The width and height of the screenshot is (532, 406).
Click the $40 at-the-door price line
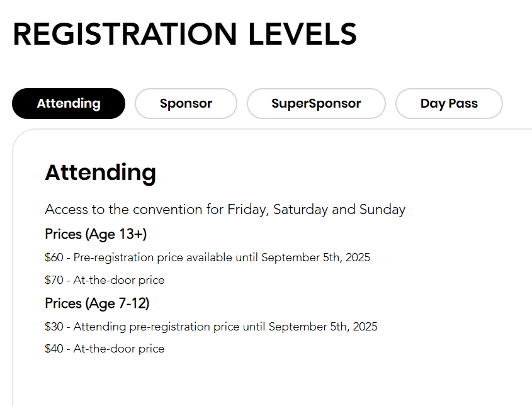pyautogui.click(x=105, y=349)
